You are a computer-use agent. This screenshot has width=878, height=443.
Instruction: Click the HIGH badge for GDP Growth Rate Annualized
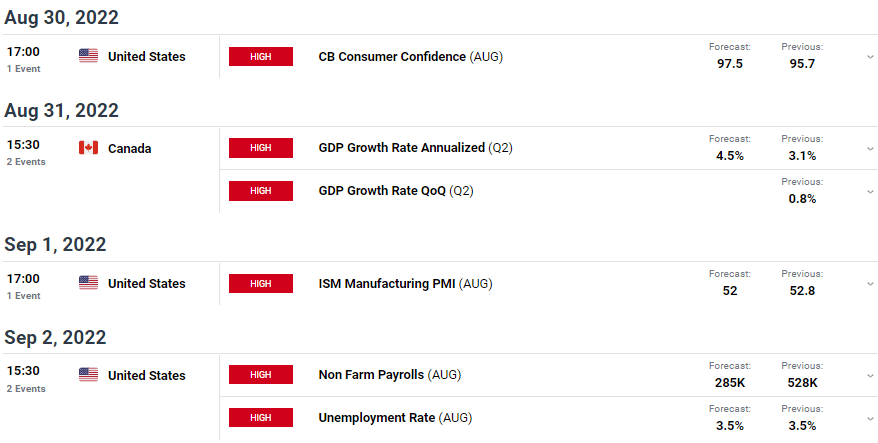coord(261,148)
